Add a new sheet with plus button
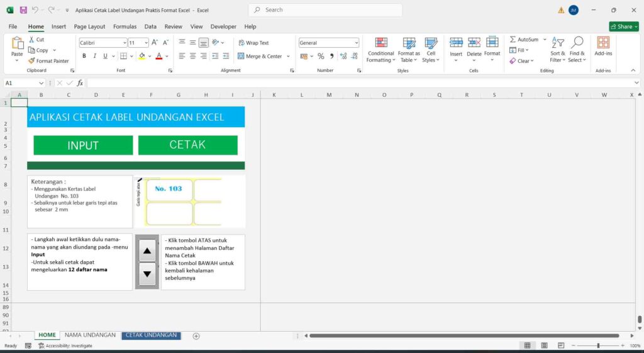Image resolution: width=644 pixels, height=353 pixels. [x=196, y=336]
